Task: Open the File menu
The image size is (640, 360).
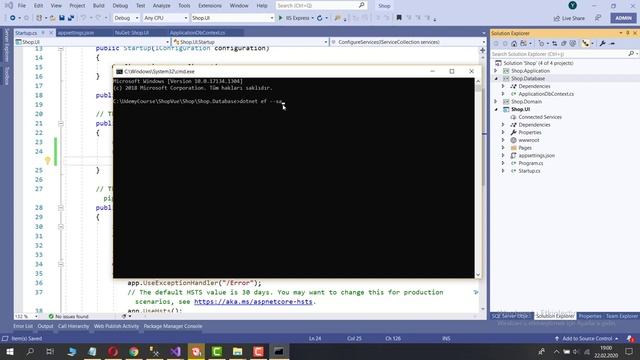Action: coord(22,6)
